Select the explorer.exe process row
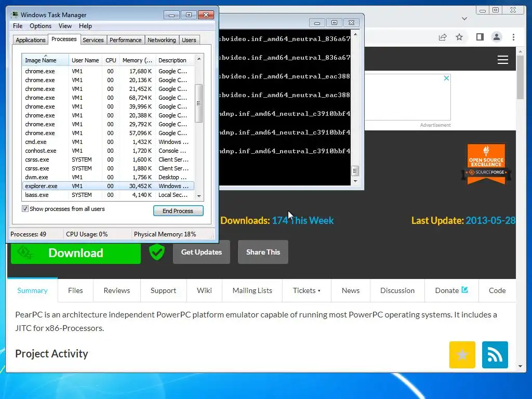This screenshot has width=532, height=399. [x=108, y=186]
